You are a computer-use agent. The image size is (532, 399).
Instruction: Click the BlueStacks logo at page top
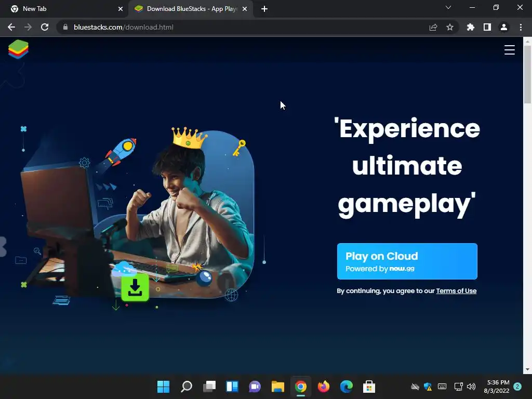(18, 49)
